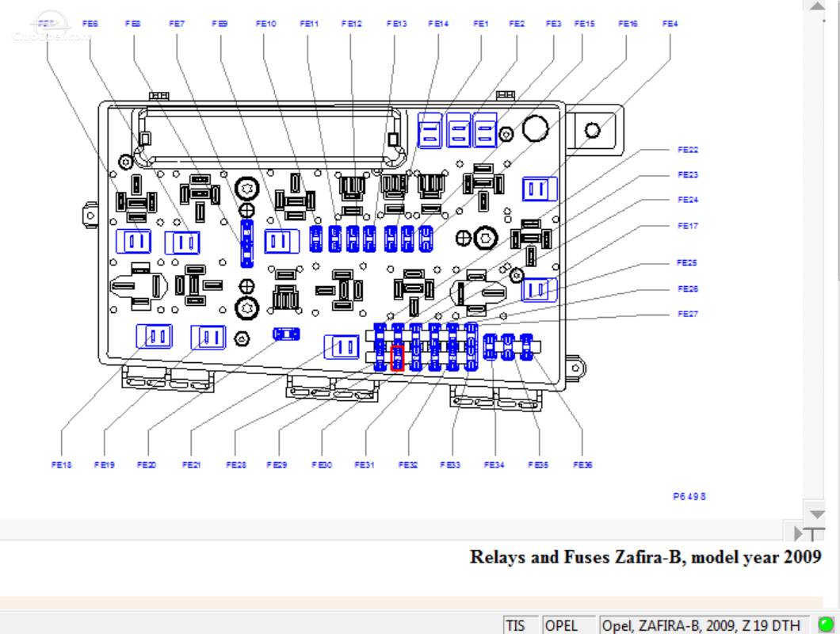Select the FE11 fuse label
The image size is (840, 634).
pos(309,24)
